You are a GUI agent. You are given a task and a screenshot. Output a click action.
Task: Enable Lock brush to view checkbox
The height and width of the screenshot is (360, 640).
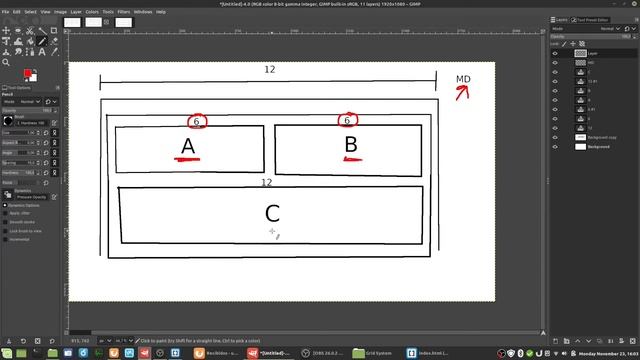point(5,231)
